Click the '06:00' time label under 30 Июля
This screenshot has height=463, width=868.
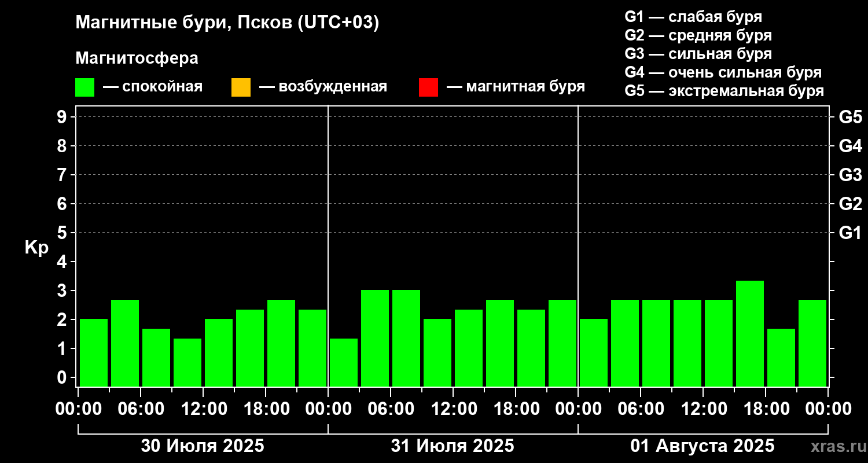coord(141,409)
